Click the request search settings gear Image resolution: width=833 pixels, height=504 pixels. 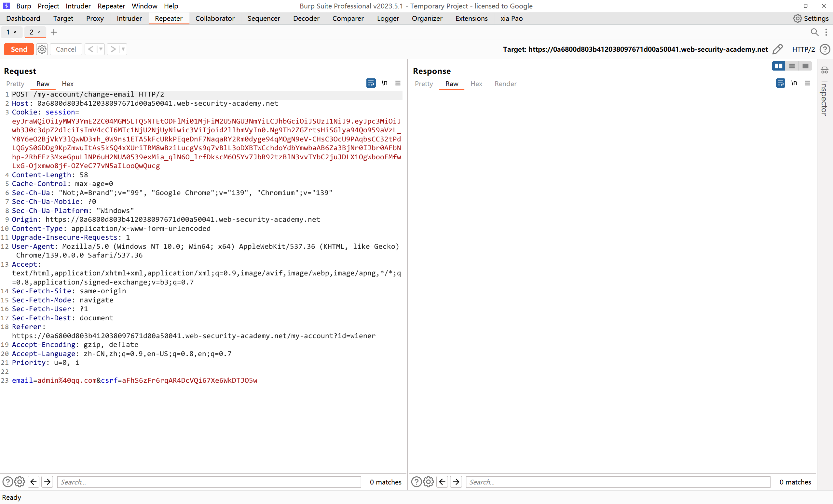[20, 482]
